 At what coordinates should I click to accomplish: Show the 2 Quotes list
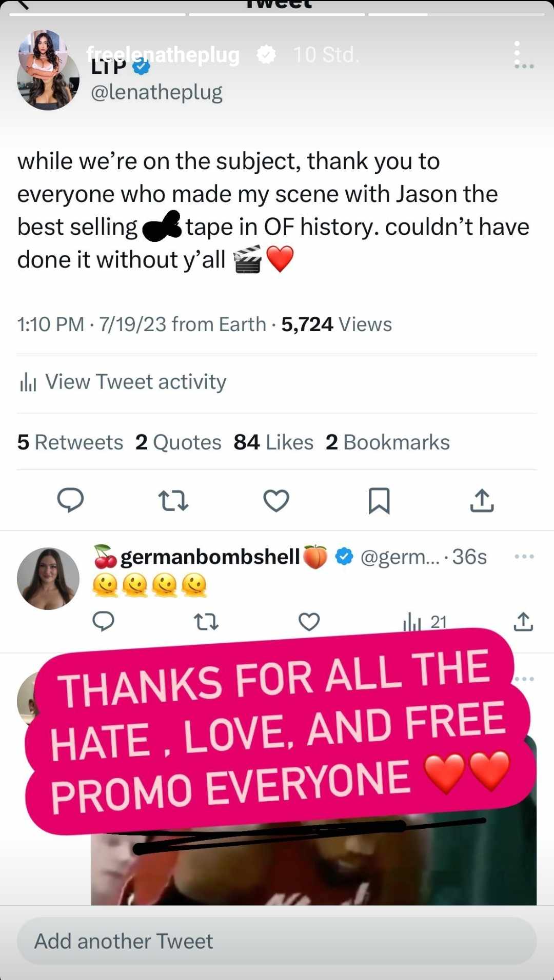178,442
